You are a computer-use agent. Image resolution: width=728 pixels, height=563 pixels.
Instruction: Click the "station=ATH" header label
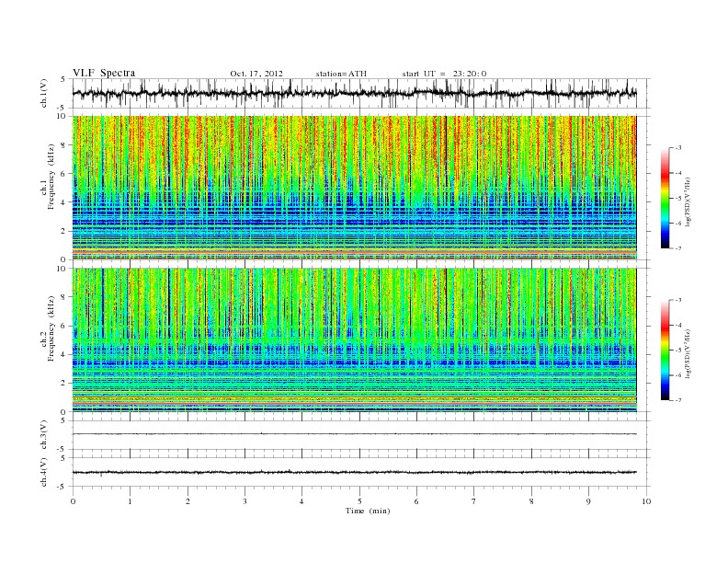coord(341,74)
